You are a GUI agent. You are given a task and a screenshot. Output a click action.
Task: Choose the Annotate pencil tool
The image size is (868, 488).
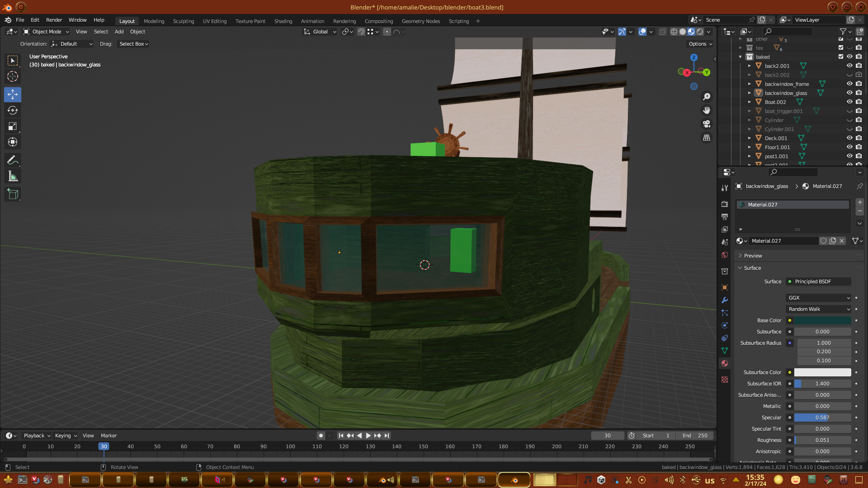(13, 160)
